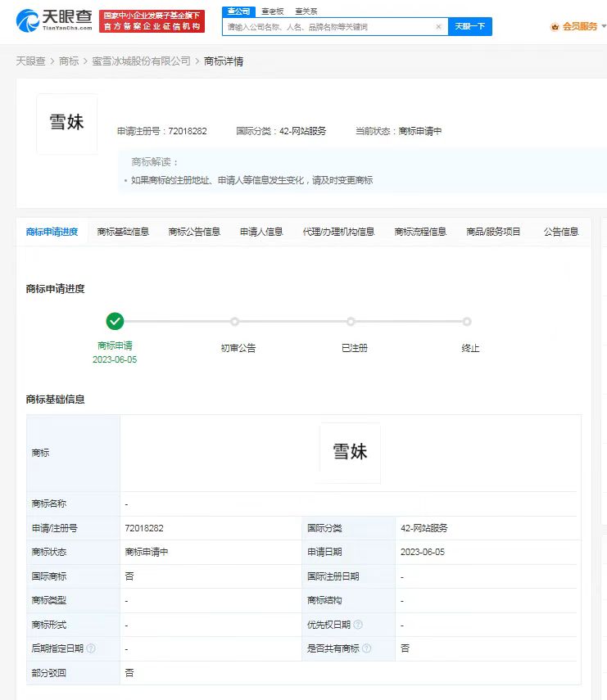Image resolution: width=607 pixels, height=700 pixels.
Task: Click the green check 商标申请 progress marker
Action: (x=115, y=322)
